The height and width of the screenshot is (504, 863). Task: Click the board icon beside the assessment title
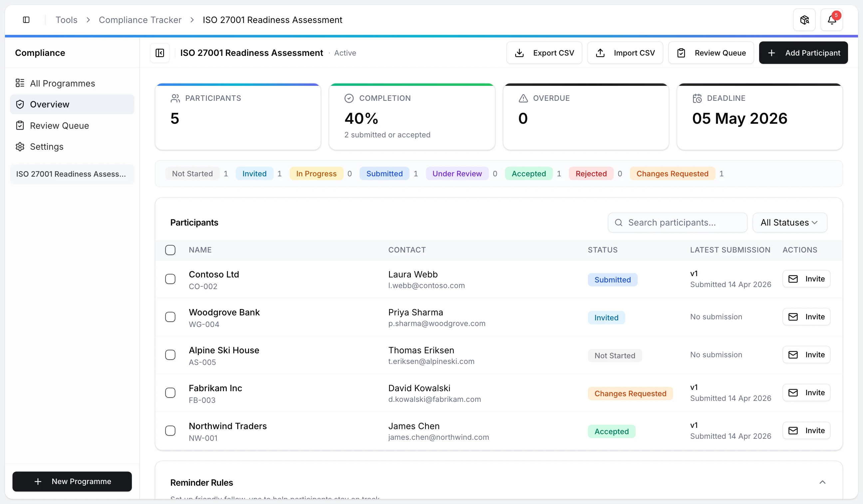point(159,53)
